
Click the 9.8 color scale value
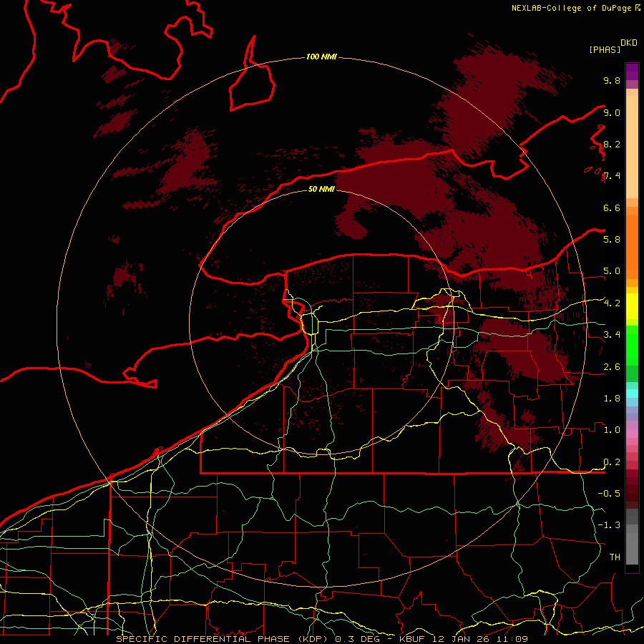pyautogui.click(x=612, y=80)
